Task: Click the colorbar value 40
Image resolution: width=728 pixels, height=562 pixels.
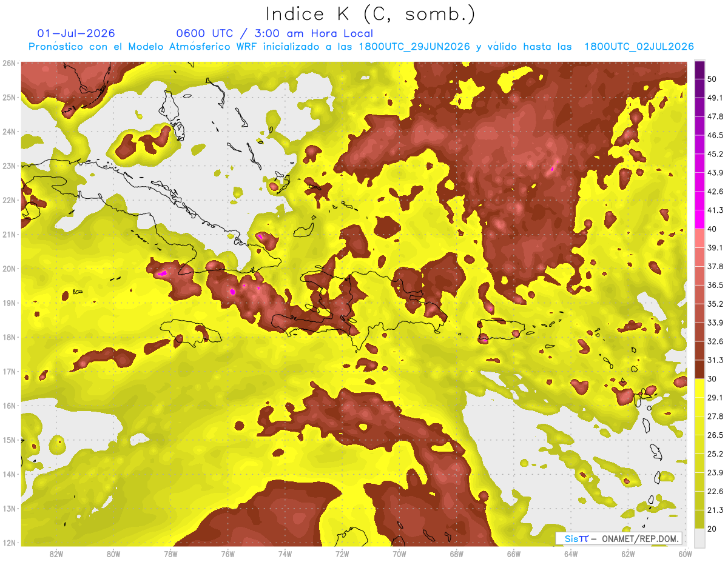Action: click(712, 229)
